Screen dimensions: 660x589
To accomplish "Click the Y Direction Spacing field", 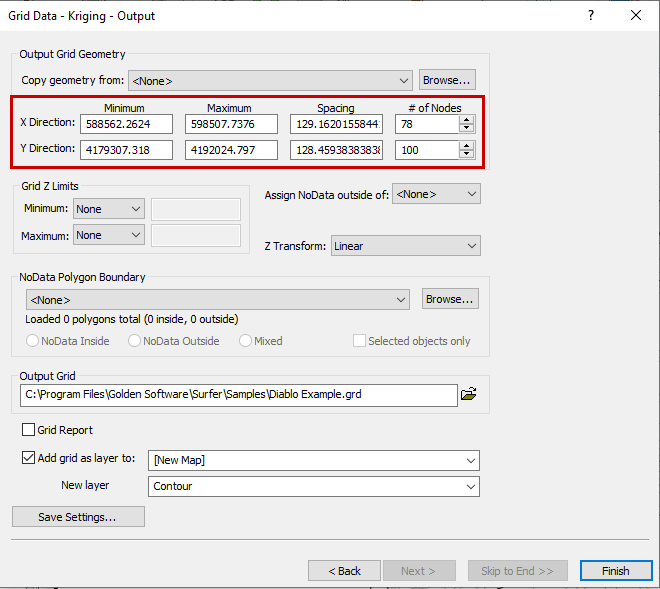I will 336,150.
